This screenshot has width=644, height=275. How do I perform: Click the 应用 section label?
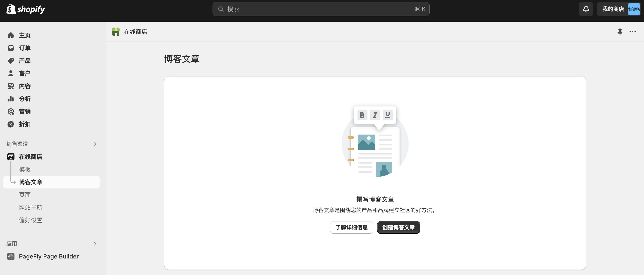(12, 244)
